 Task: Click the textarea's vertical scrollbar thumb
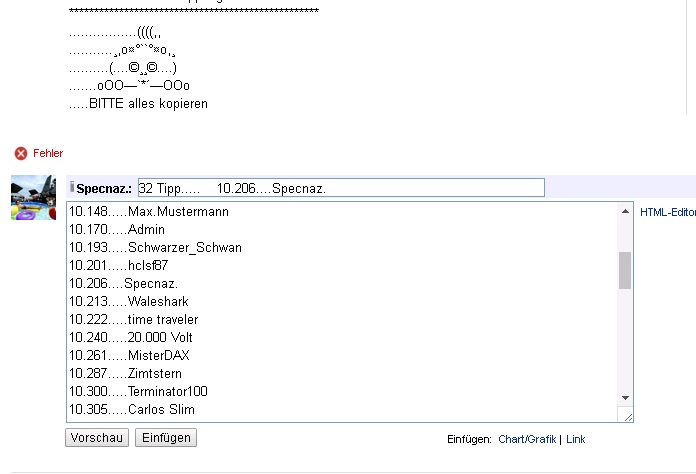coord(625,270)
